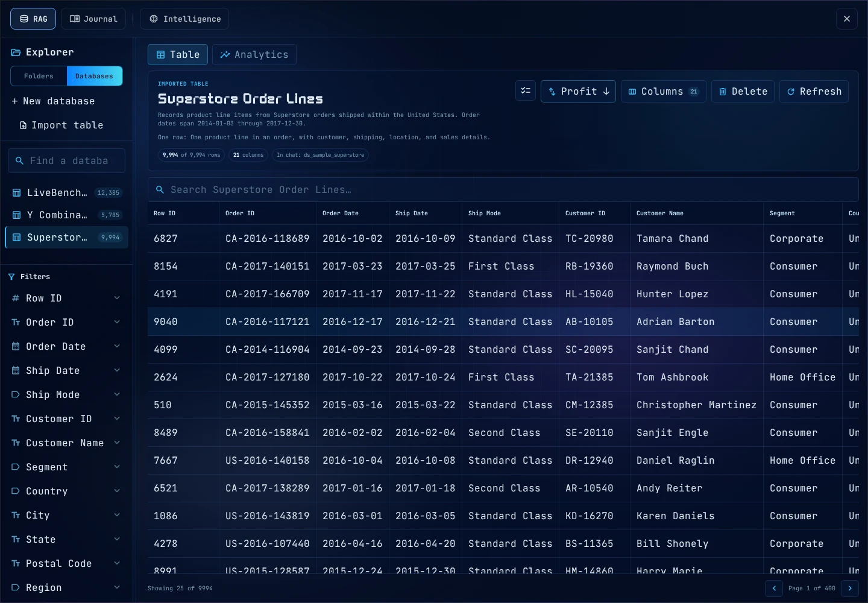
Task: Click the order ID cell CA-2016-117121
Action: 268,322
